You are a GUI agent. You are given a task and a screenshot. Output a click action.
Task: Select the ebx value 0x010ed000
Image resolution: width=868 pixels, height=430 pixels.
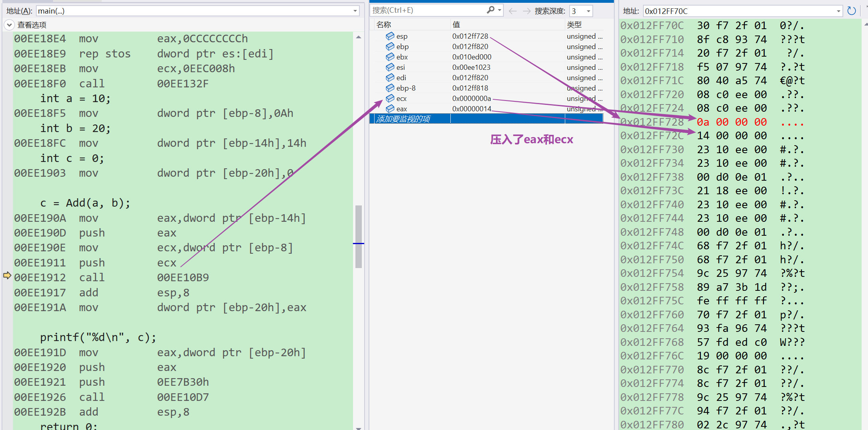tap(471, 57)
